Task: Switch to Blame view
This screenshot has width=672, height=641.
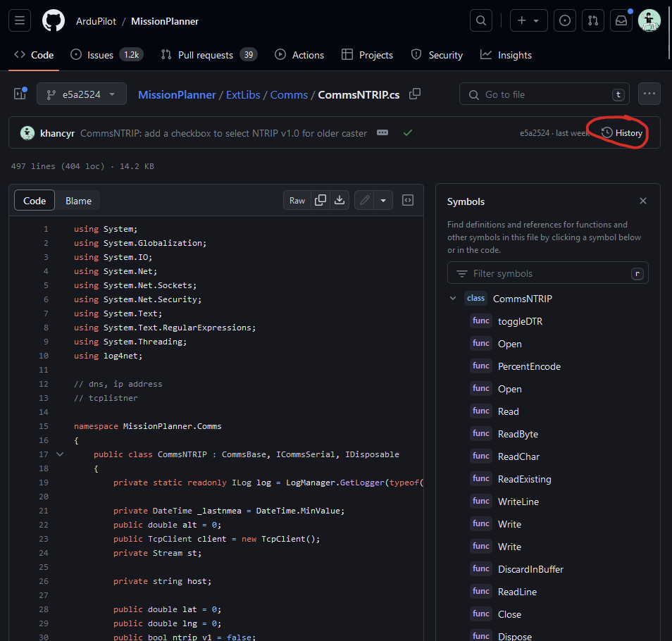Action: [x=78, y=201]
